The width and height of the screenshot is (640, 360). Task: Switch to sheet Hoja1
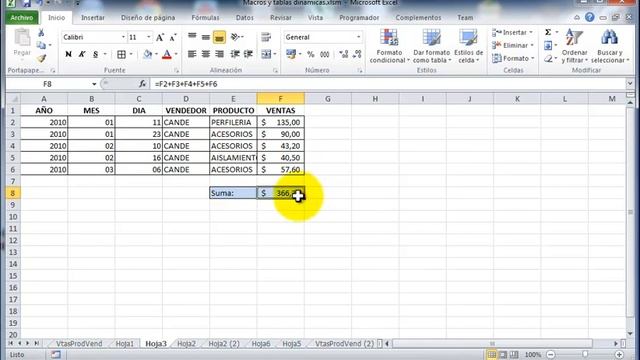(124, 344)
